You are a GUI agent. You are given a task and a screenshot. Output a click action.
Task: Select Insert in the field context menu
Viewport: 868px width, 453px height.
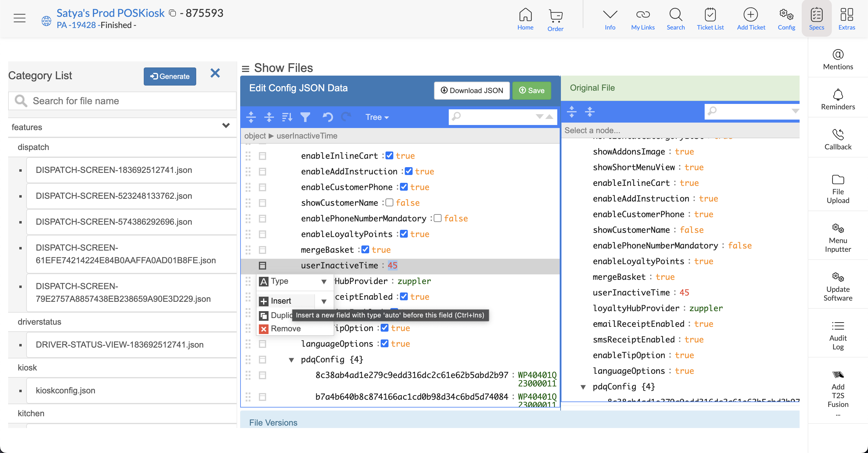(281, 301)
